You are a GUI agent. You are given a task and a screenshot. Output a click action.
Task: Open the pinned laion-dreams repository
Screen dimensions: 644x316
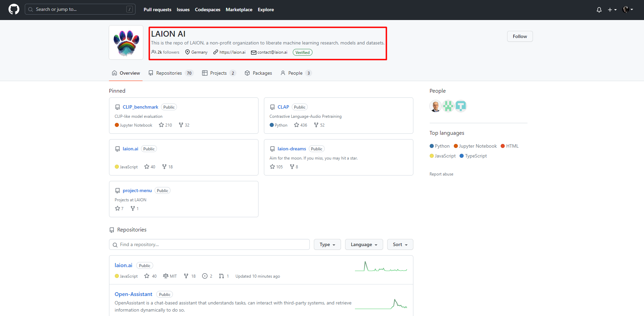[292, 149]
